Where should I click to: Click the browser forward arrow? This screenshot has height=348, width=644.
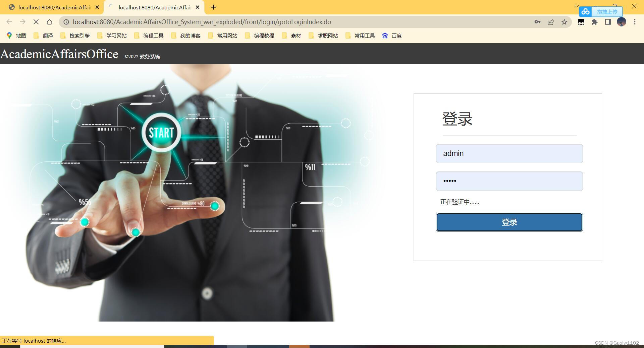(22, 22)
